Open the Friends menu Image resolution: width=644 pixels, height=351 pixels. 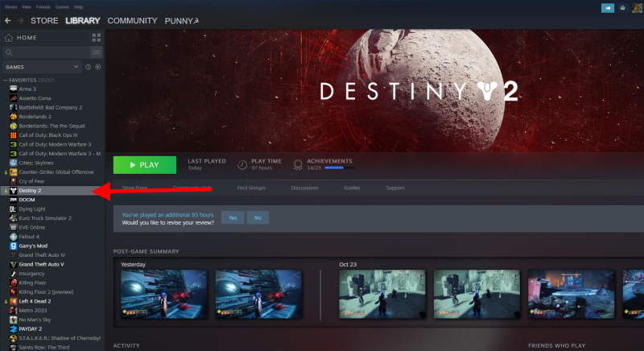click(43, 7)
